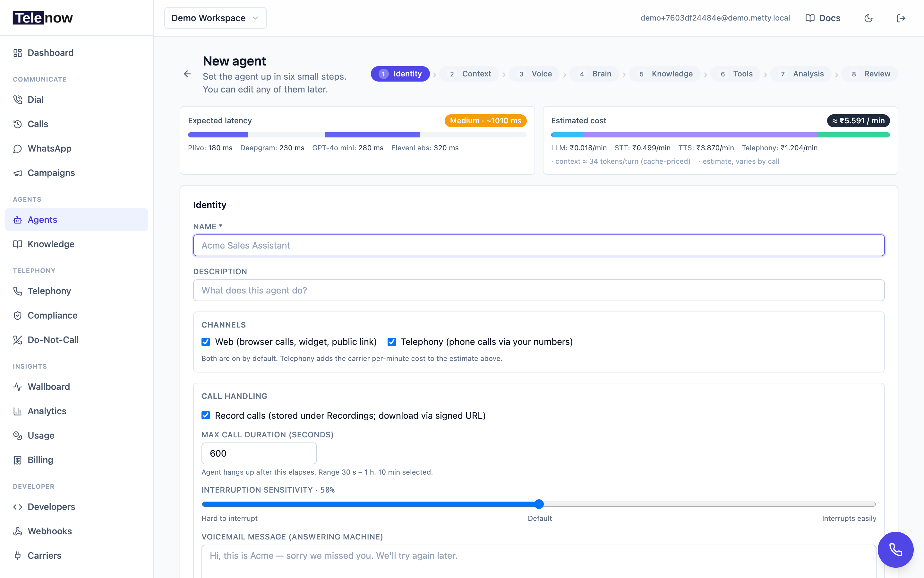Open the Docs link
The width and height of the screenshot is (924, 578).
pos(823,18)
